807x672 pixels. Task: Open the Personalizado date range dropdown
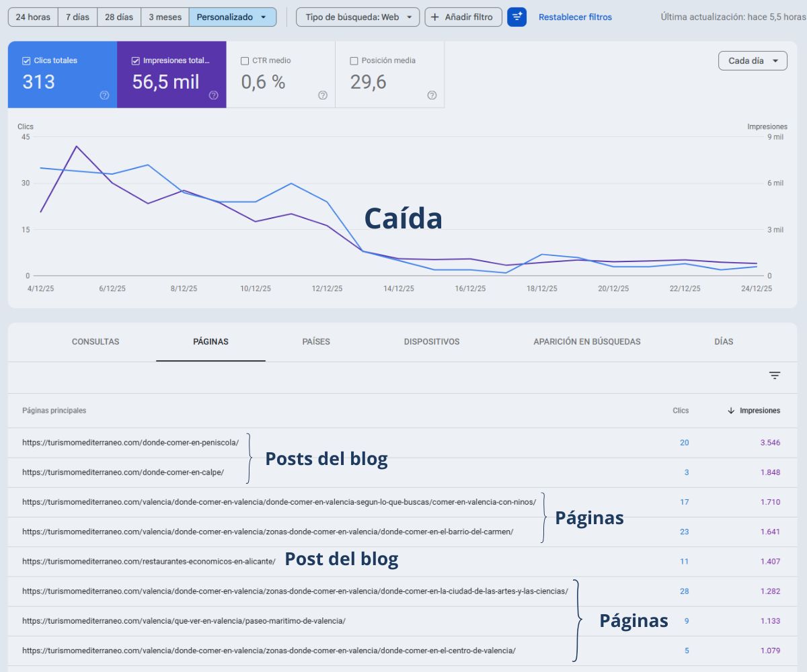coord(233,17)
